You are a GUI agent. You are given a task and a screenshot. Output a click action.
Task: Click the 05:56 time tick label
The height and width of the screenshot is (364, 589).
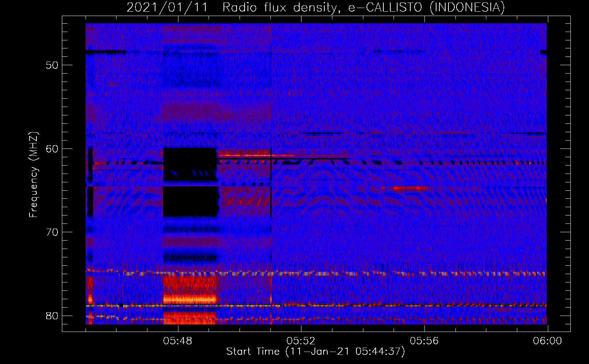[x=424, y=341]
